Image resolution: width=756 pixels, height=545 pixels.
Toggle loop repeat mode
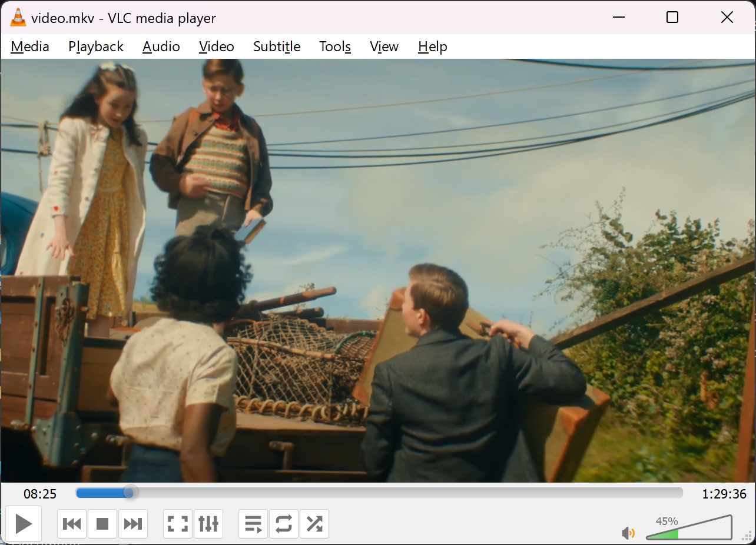(284, 524)
